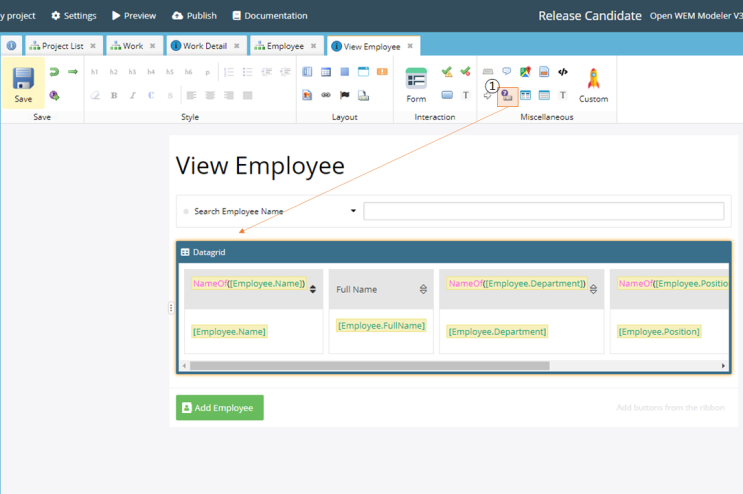Click the datagrid scroll right arrow
The width and height of the screenshot is (743, 494).
(x=723, y=366)
